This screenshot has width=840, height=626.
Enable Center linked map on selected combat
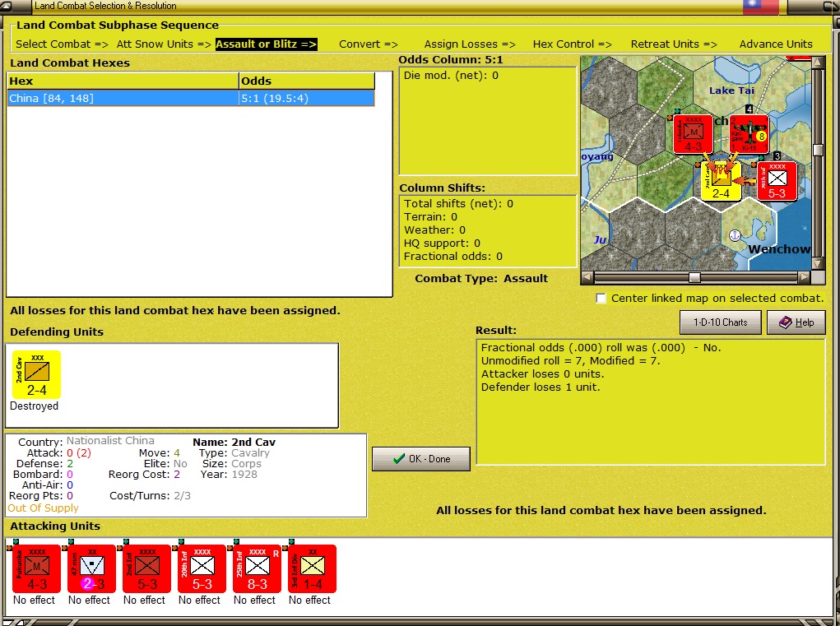coord(601,299)
